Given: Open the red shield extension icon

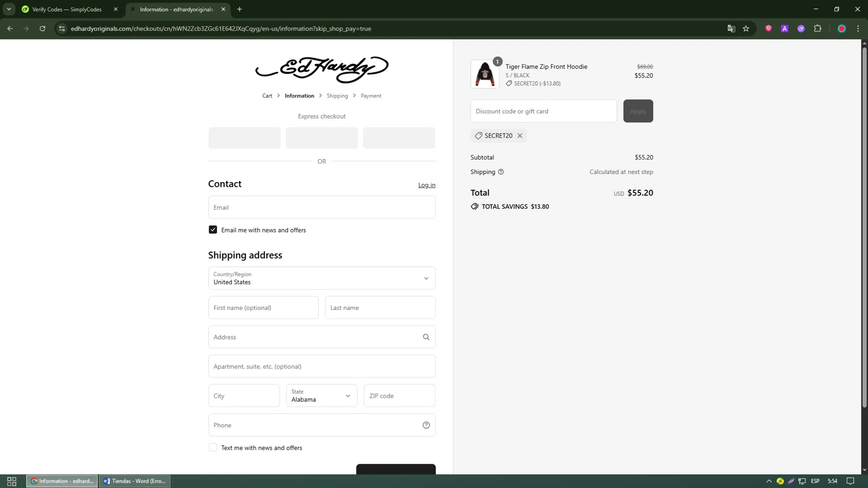Looking at the screenshot, I should (x=768, y=28).
